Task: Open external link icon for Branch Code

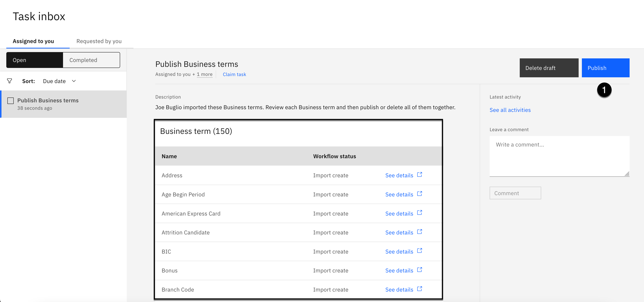Action: click(419, 289)
